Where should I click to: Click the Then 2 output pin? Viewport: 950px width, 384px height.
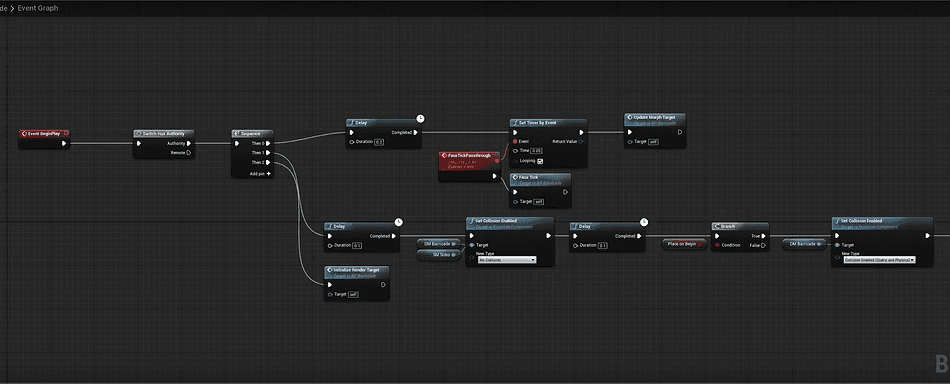268,162
